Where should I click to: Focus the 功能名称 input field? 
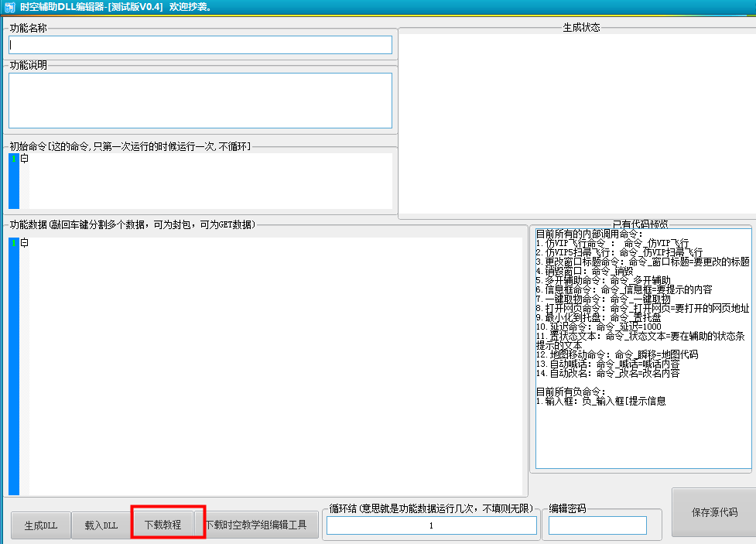pos(200,45)
